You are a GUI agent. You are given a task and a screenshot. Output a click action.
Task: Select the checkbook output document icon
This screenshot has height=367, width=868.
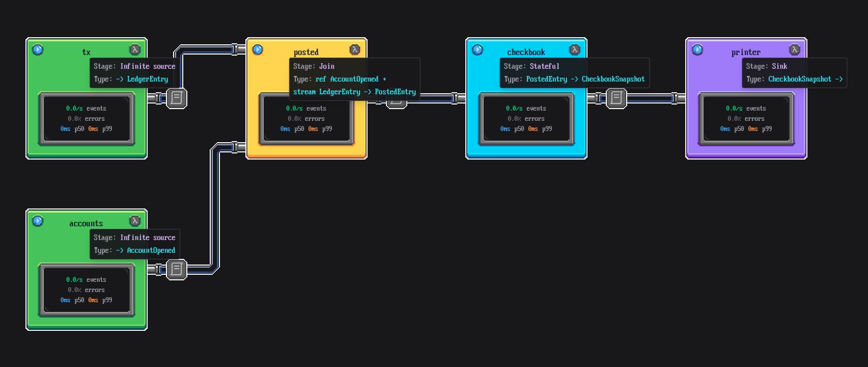(617, 98)
